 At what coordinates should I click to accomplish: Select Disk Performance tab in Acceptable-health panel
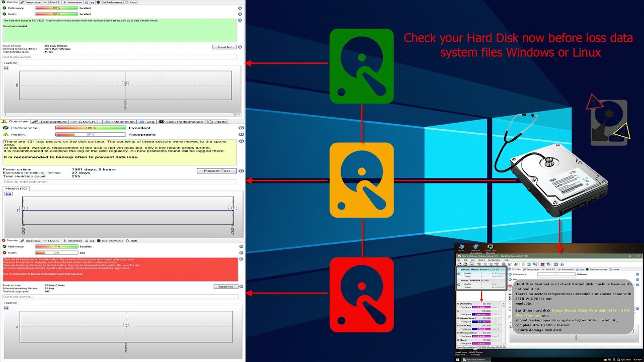(181, 121)
